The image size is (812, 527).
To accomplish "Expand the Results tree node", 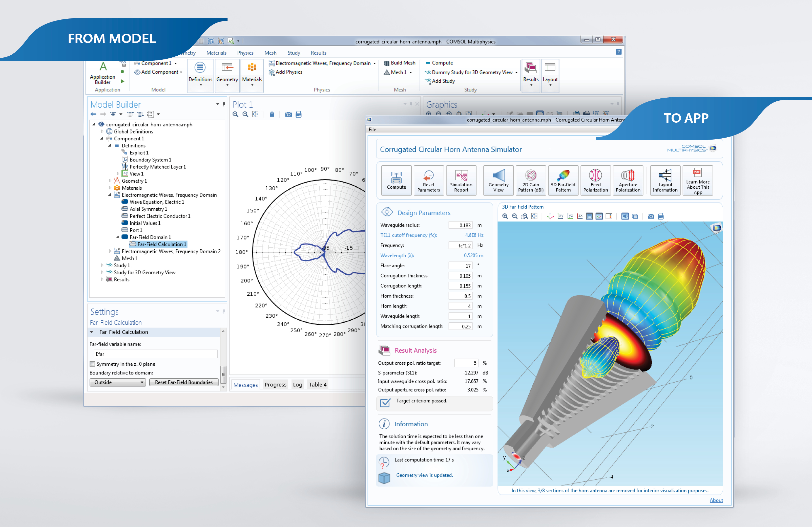I will click(102, 279).
